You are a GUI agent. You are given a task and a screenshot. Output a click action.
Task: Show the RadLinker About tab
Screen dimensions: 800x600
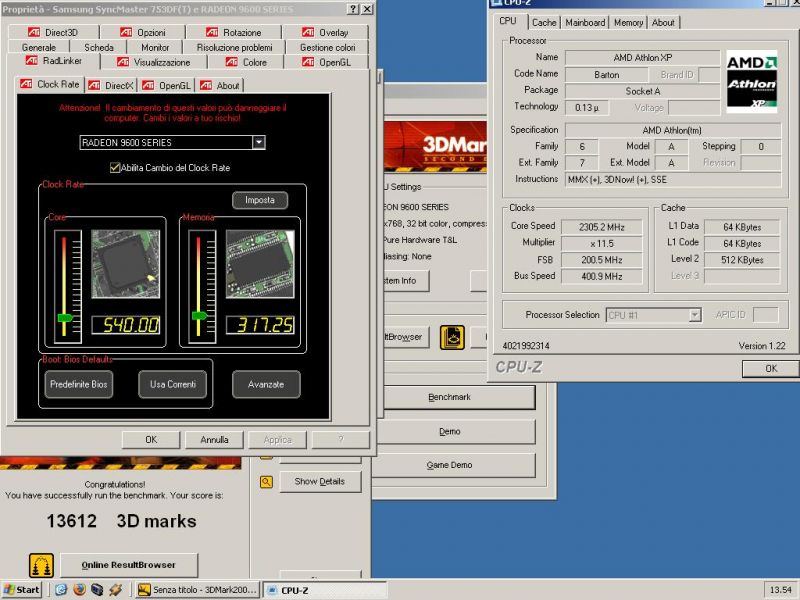[220, 86]
